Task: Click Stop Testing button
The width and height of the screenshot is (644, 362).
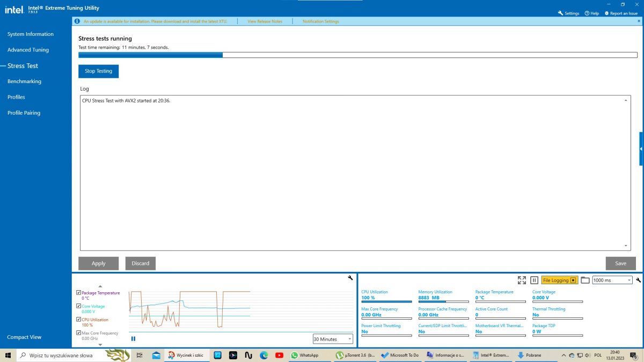Action: tap(98, 71)
